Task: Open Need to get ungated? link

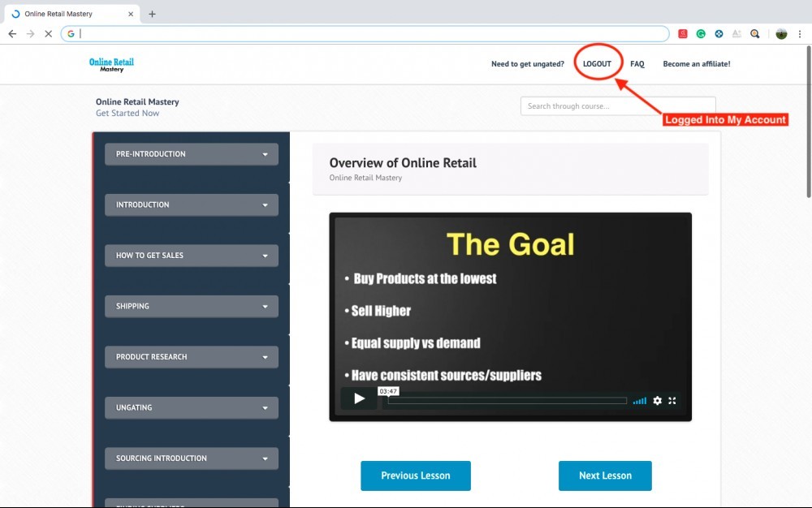Action: (528, 63)
